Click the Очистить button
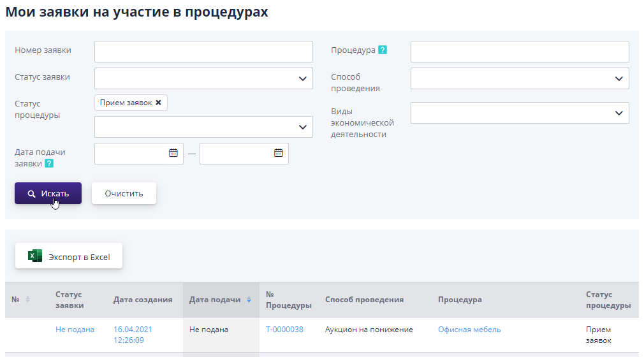Image resolution: width=644 pixels, height=357 pixels. point(124,193)
